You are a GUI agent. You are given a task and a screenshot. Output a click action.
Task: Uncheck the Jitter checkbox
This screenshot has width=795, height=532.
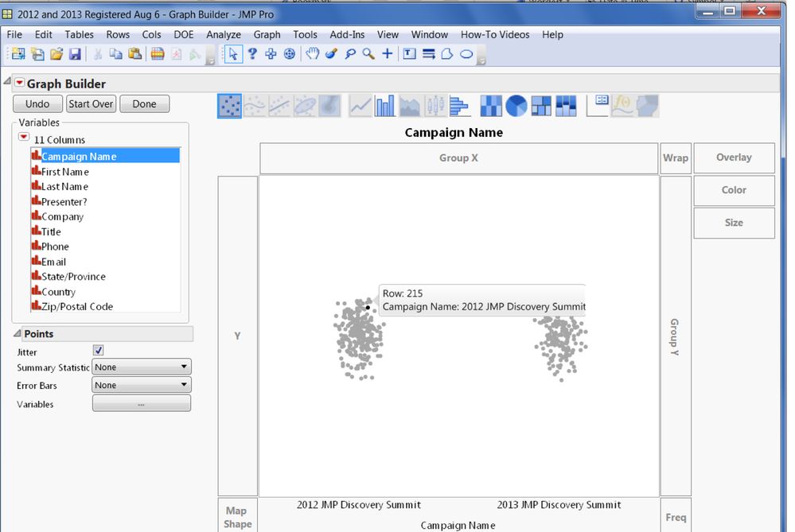99,351
